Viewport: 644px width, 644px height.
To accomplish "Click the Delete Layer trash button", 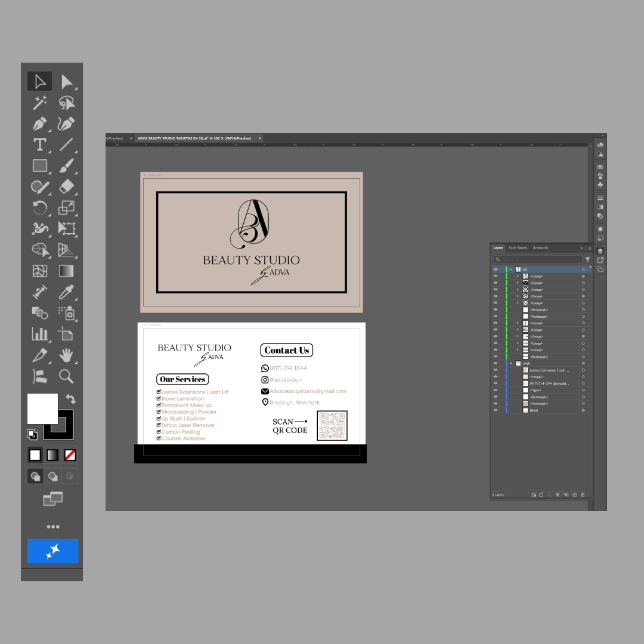I will pos(583,494).
